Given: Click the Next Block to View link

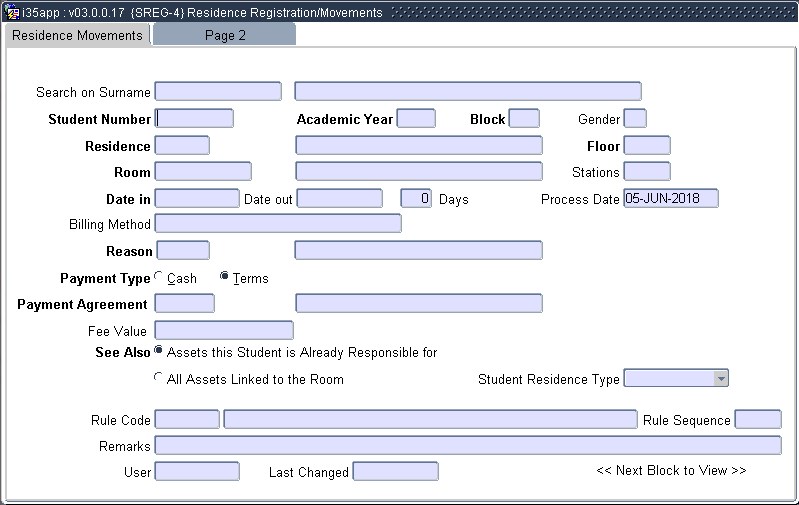Looking at the screenshot, I should [x=671, y=470].
